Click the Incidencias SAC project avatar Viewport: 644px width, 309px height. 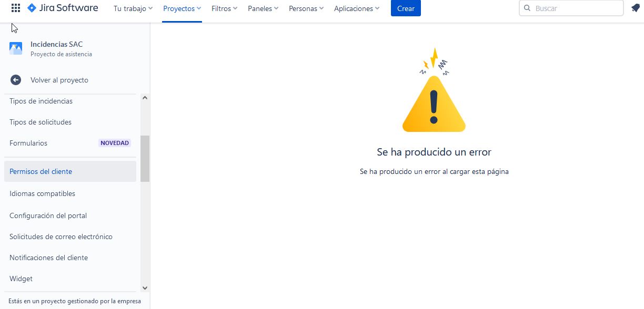click(x=16, y=49)
